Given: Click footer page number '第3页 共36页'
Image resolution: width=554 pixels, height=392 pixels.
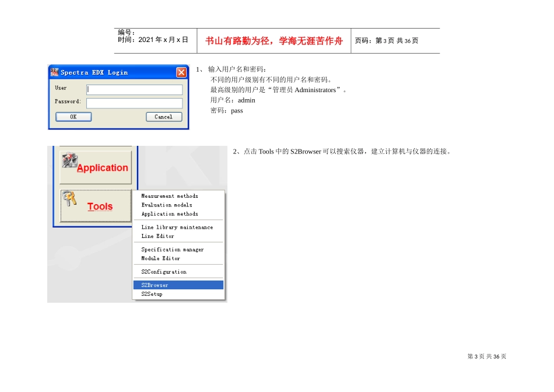Looking at the screenshot, I should click(487, 356).
